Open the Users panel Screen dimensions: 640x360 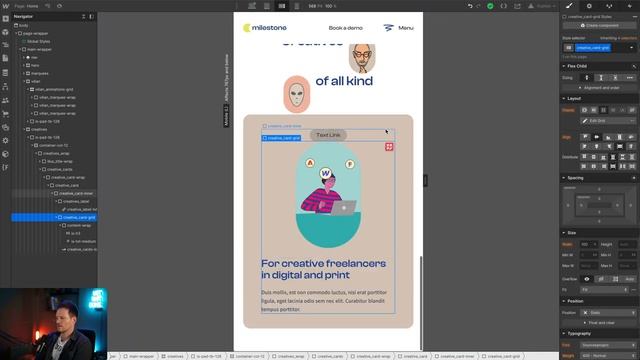point(5,100)
